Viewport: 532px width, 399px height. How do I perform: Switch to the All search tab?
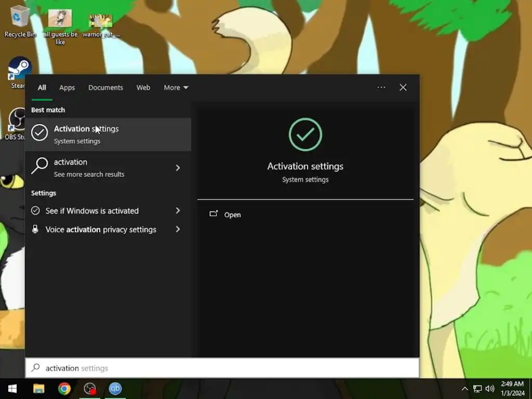tap(42, 87)
